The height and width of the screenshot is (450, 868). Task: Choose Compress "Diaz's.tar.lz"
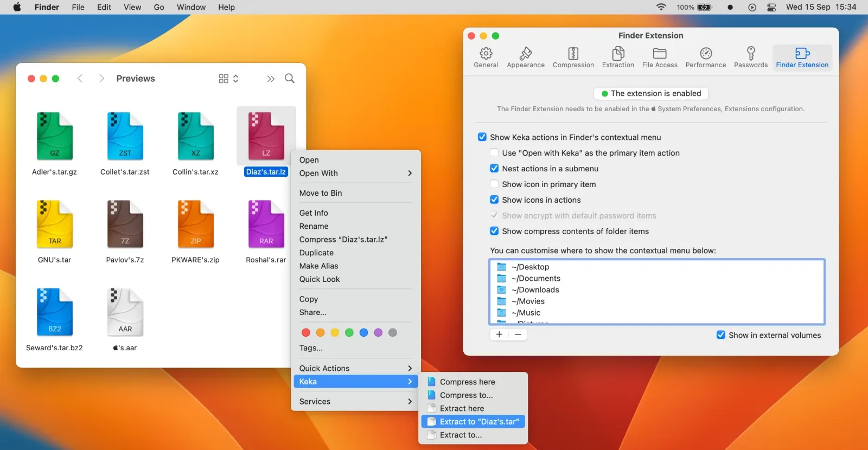pos(356,240)
